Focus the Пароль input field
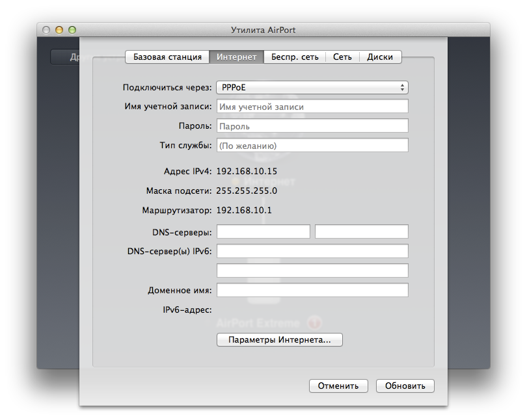This screenshot has height=420, width=527. click(312, 126)
